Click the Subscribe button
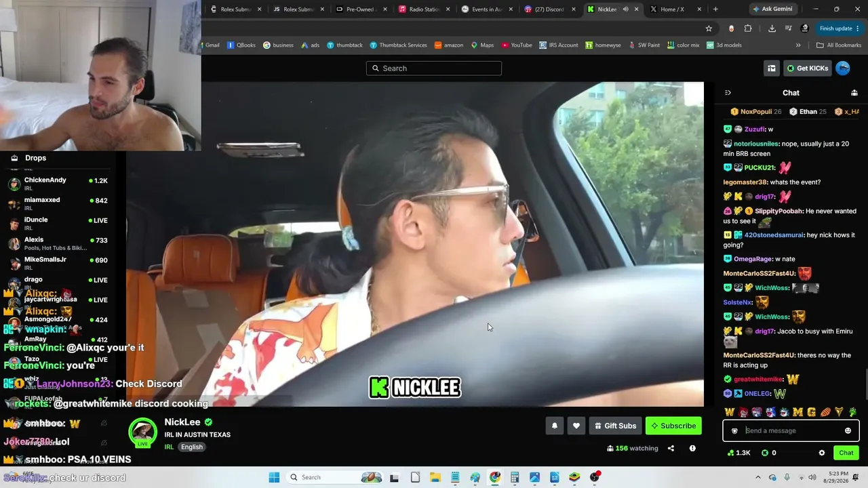Screen dimensions: 868x488 673,426
